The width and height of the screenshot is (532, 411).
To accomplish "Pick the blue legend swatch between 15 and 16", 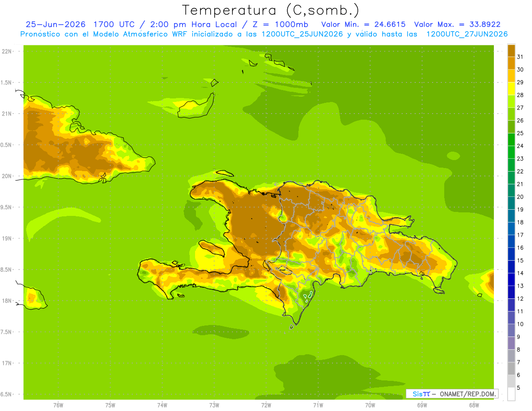I will (x=511, y=254).
